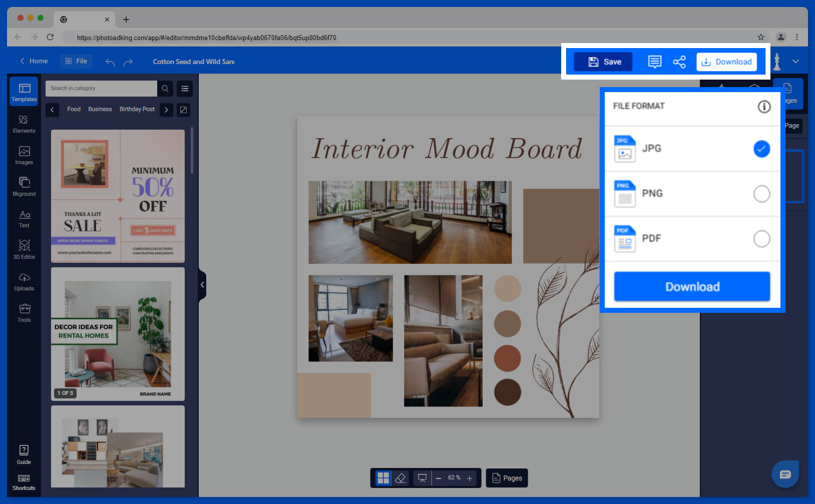Open the Uploads panel
Image resolution: width=815 pixels, height=504 pixels.
click(24, 282)
